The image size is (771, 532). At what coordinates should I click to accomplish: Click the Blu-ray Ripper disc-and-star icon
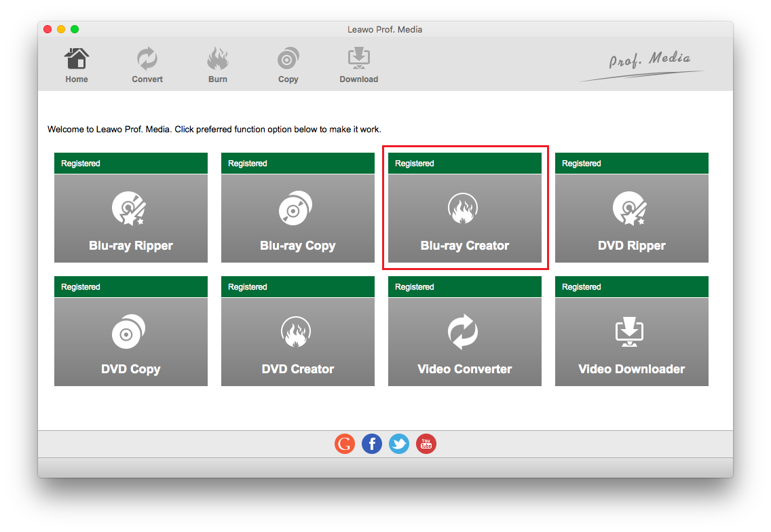tap(129, 208)
